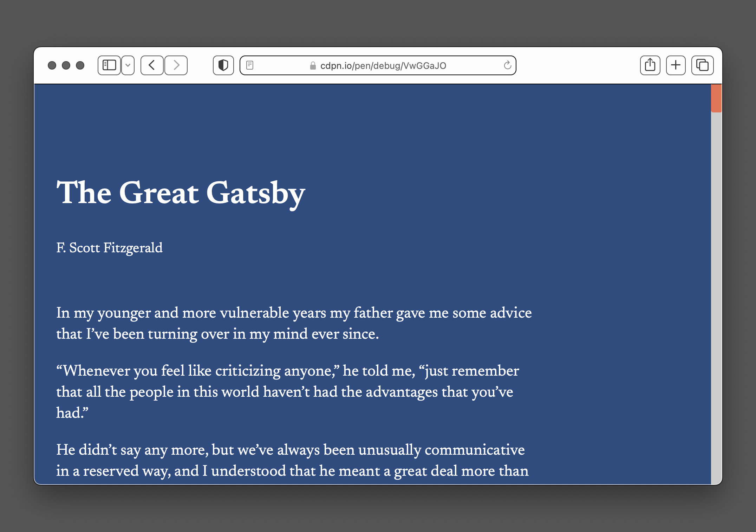Open the sidebar options chevron menu
Viewport: 756px width, 532px height.
pyautogui.click(x=128, y=65)
